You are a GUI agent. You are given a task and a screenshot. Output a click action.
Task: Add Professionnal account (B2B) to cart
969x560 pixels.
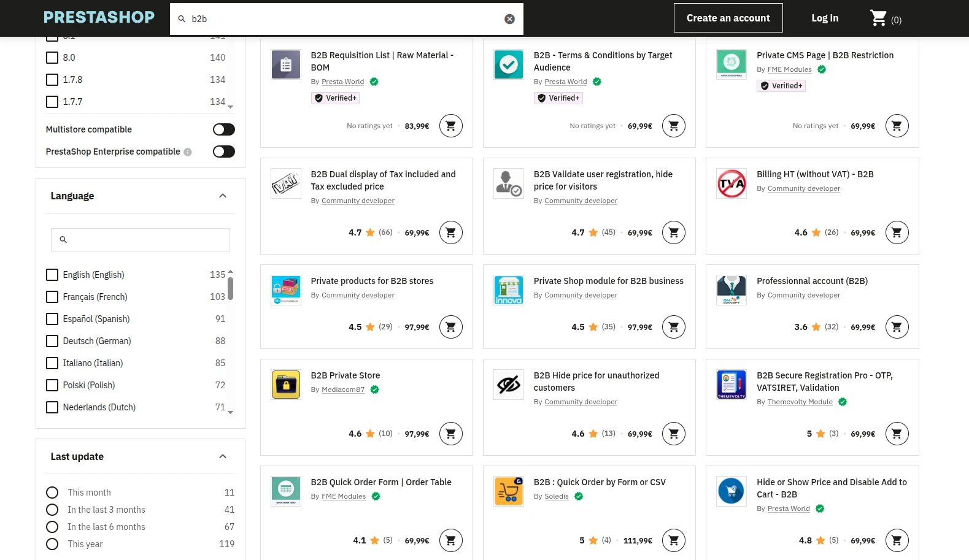[x=897, y=327]
